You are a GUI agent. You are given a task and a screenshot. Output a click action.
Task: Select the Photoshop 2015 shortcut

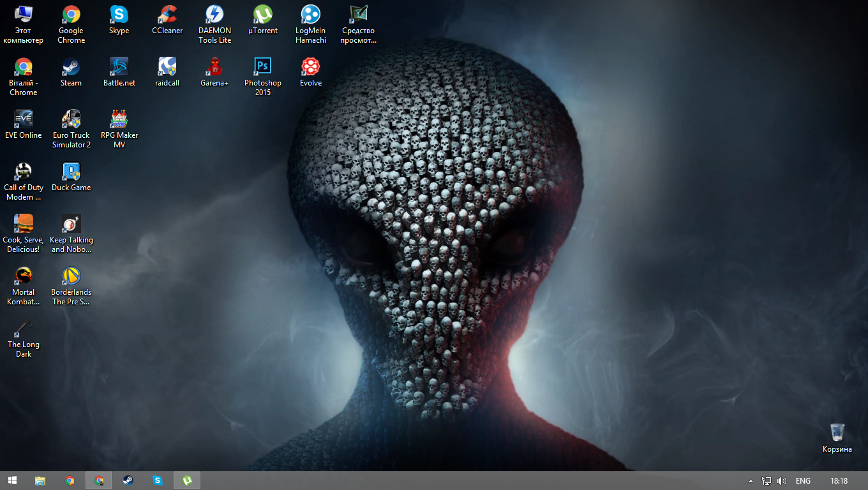[x=263, y=77]
